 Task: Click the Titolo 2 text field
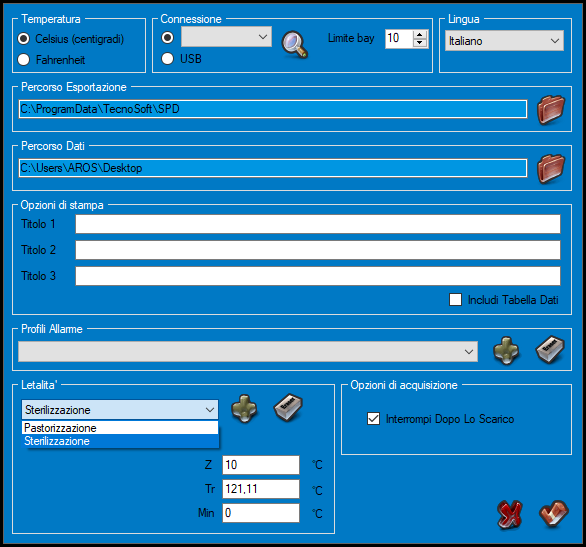click(x=318, y=250)
